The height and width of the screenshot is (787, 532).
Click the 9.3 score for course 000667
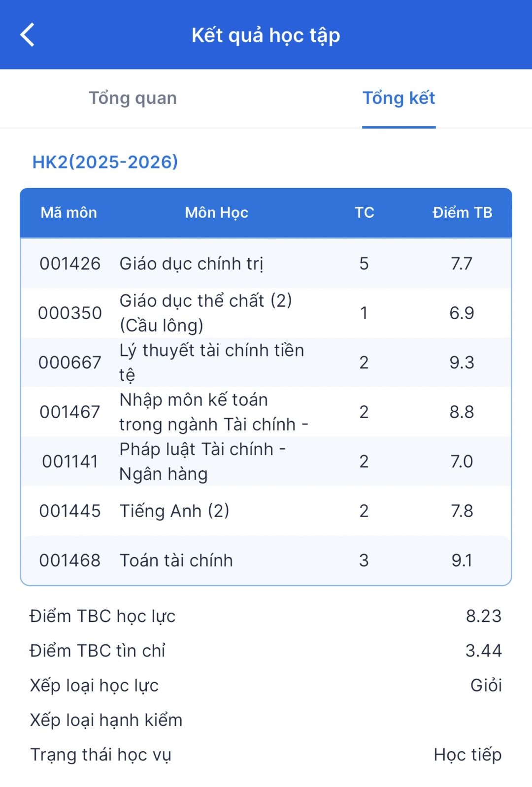[x=462, y=362]
